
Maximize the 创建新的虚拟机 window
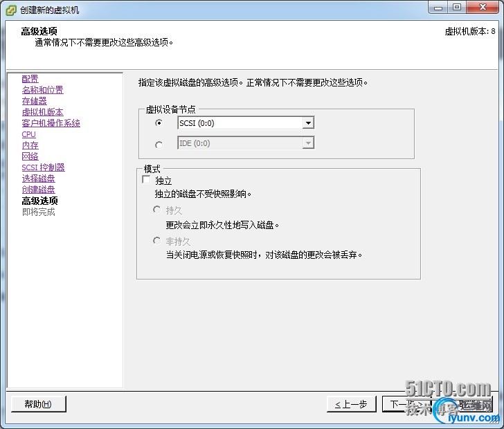coord(456,8)
